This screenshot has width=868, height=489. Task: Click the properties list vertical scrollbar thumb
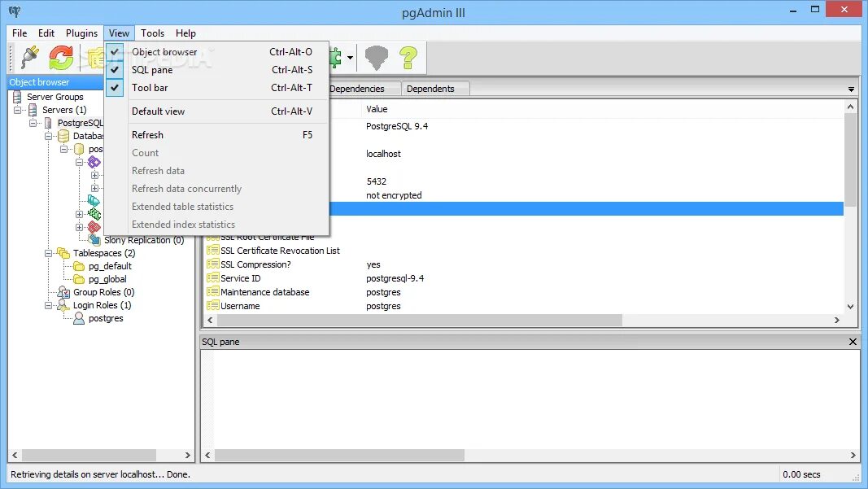(850, 159)
